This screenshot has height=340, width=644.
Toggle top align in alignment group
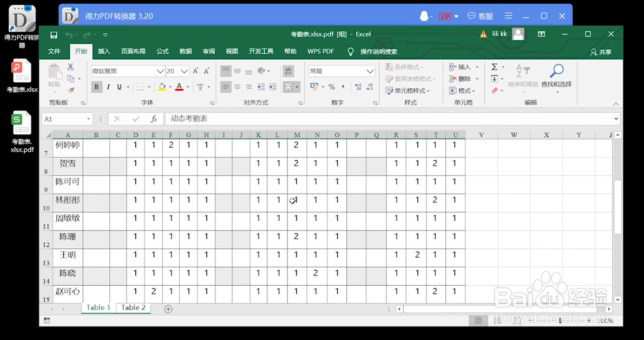click(x=226, y=71)
